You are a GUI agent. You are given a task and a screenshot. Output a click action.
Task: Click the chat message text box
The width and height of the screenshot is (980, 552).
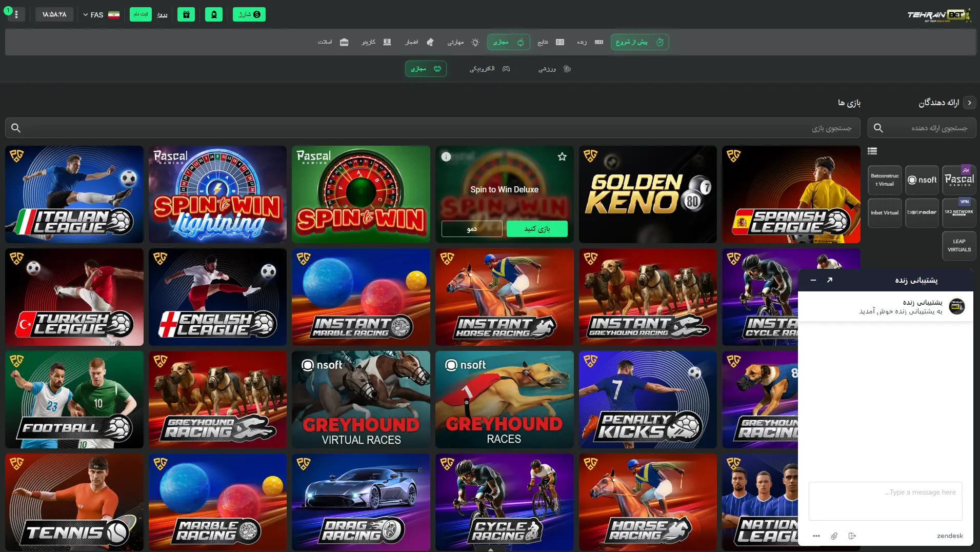[885, 501]
